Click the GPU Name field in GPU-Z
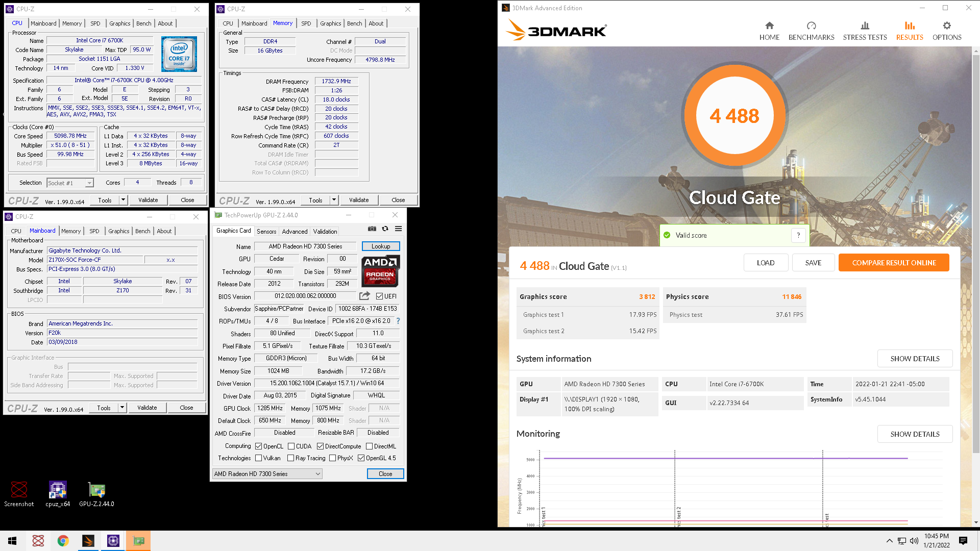Screen dimensions: 980x551 (305, 246)
